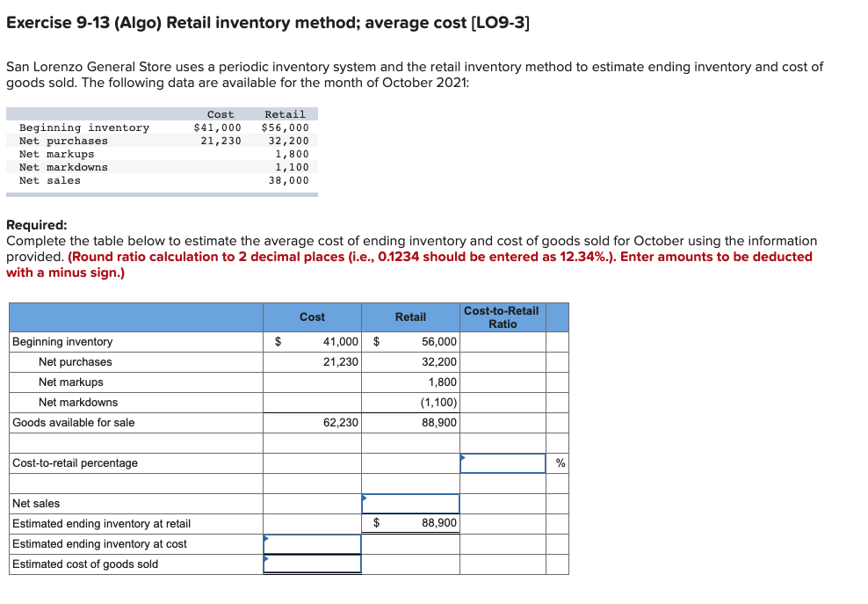Screen dimensions: 868x604
Task: Select the Estimated cost of goods sold input
Action: pos(312,564)
